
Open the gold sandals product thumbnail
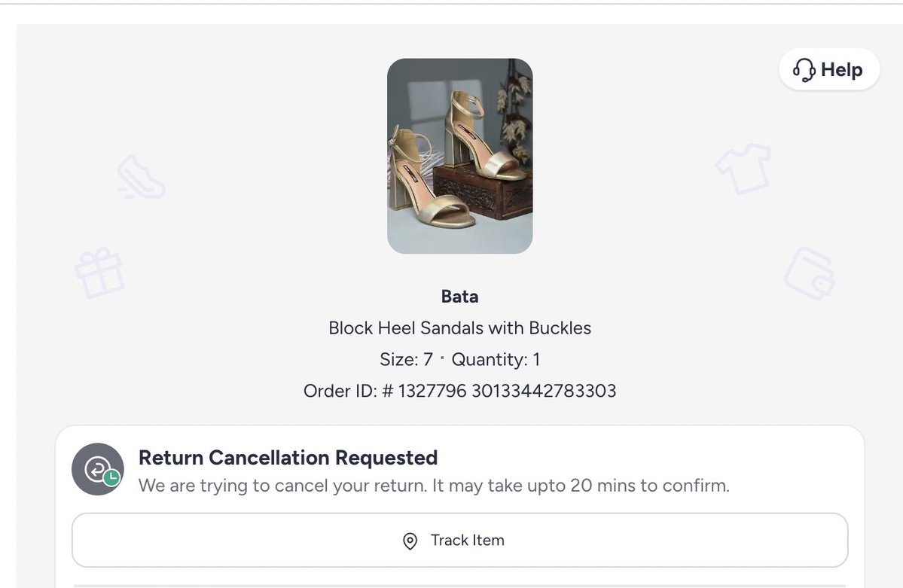[x=459, y=156]
